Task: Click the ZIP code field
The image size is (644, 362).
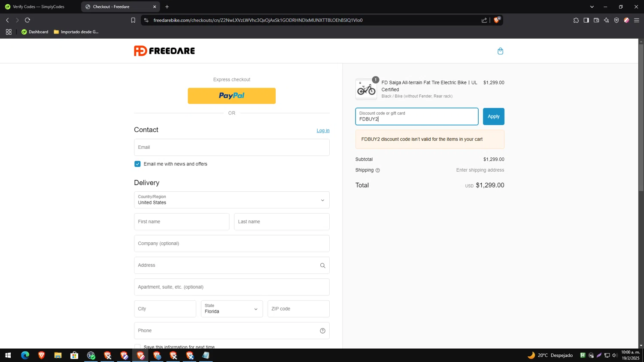Action: 298,309
